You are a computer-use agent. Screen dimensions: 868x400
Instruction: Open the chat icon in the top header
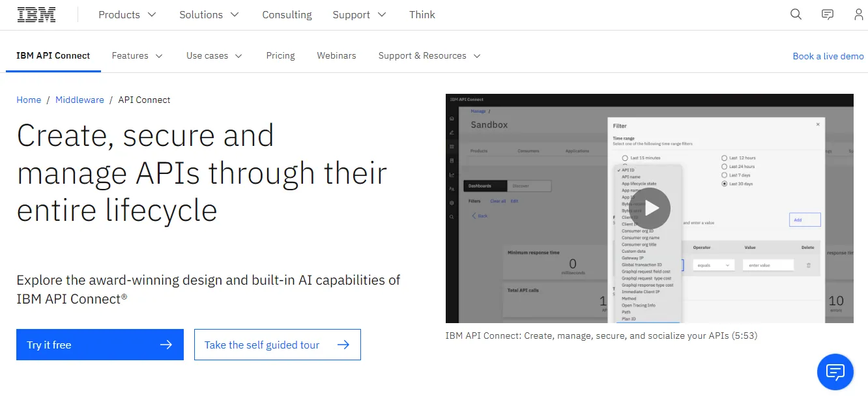(828, 14)
